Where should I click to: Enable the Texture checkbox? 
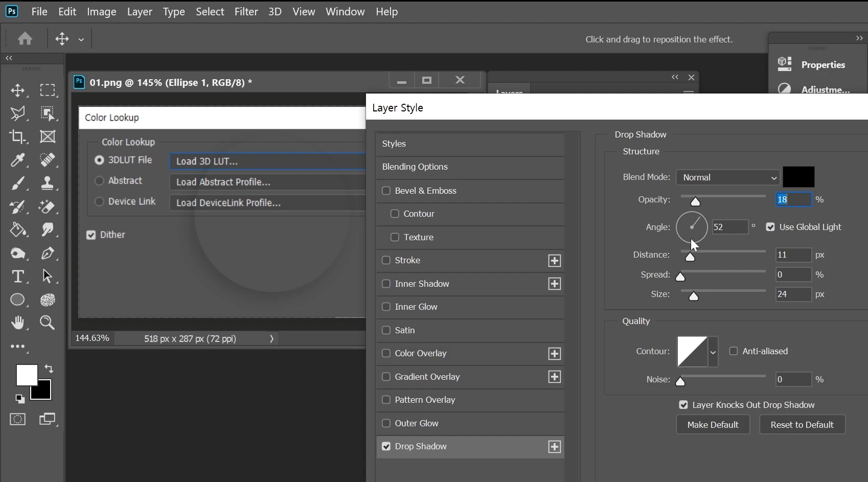pos(395,237)
